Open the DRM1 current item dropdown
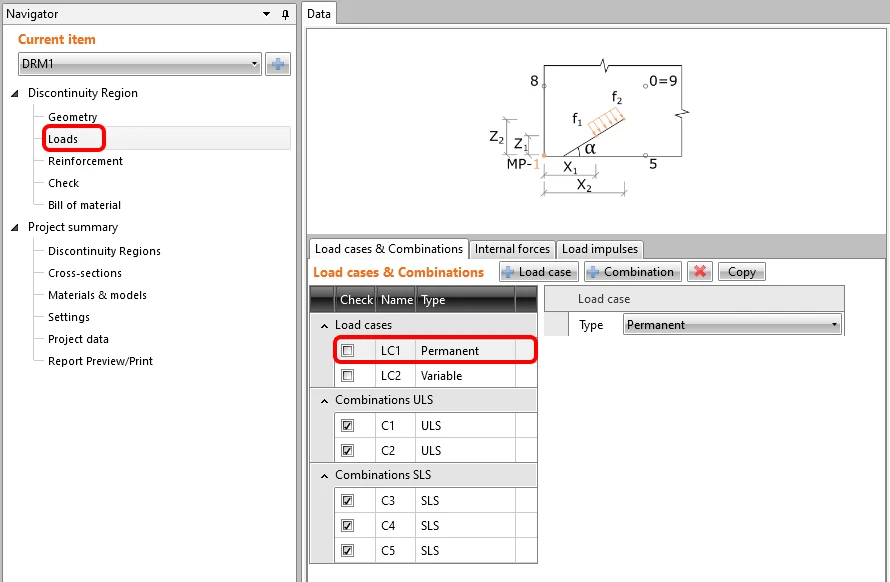This screenshot has height=582, width=890. click(140, 64)
